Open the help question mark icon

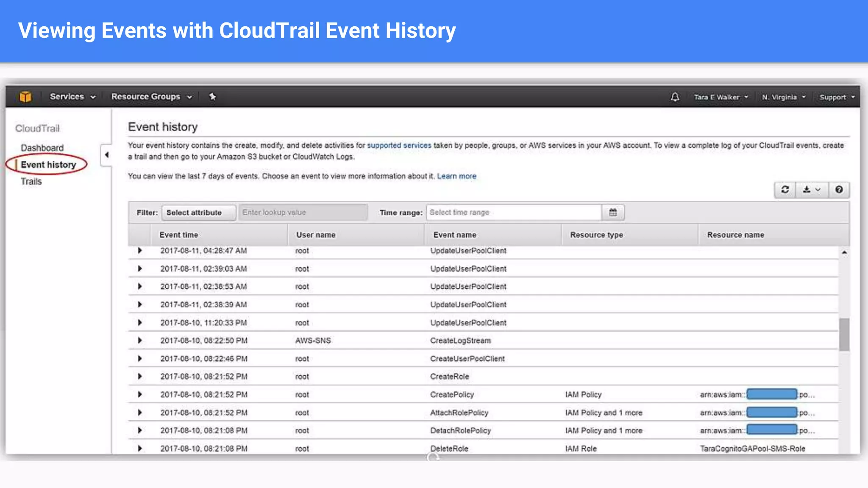[839, 189]
